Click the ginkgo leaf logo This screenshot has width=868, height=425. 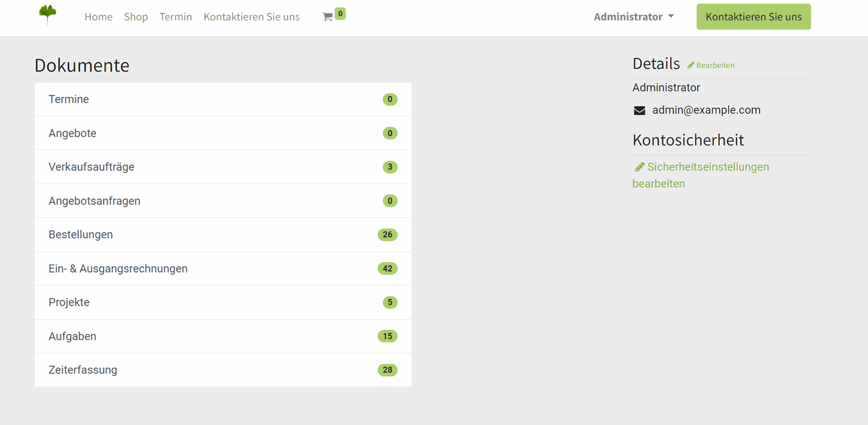tap(47, 15)
